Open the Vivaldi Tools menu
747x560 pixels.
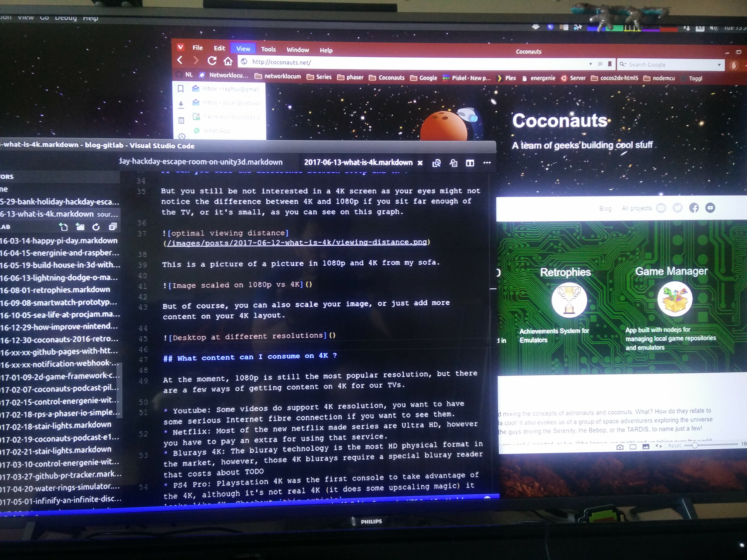pos(268,49)
